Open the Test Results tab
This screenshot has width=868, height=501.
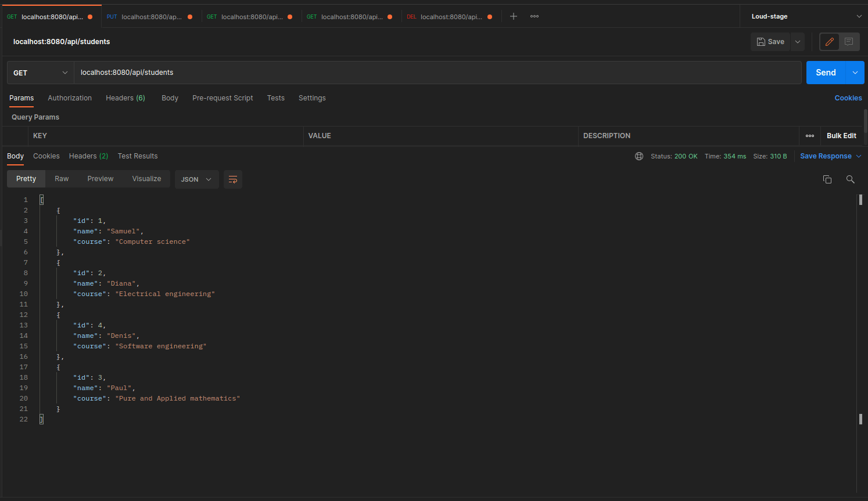pos(138,156)
